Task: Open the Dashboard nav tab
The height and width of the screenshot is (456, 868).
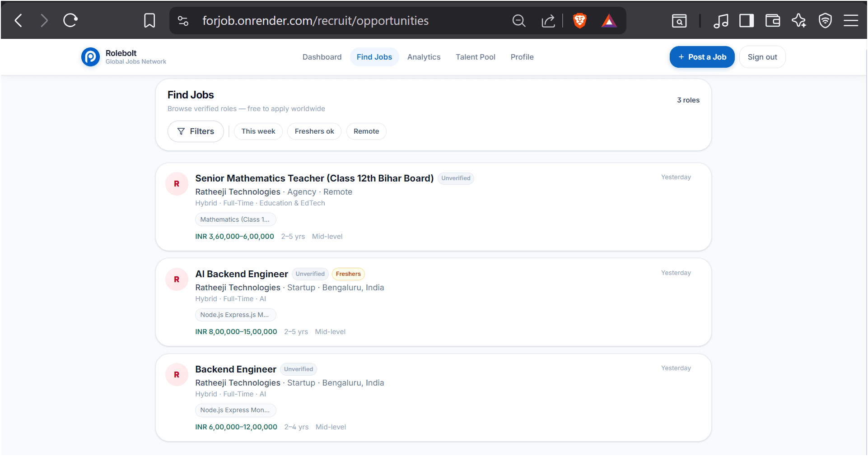Action: (322, 57)
